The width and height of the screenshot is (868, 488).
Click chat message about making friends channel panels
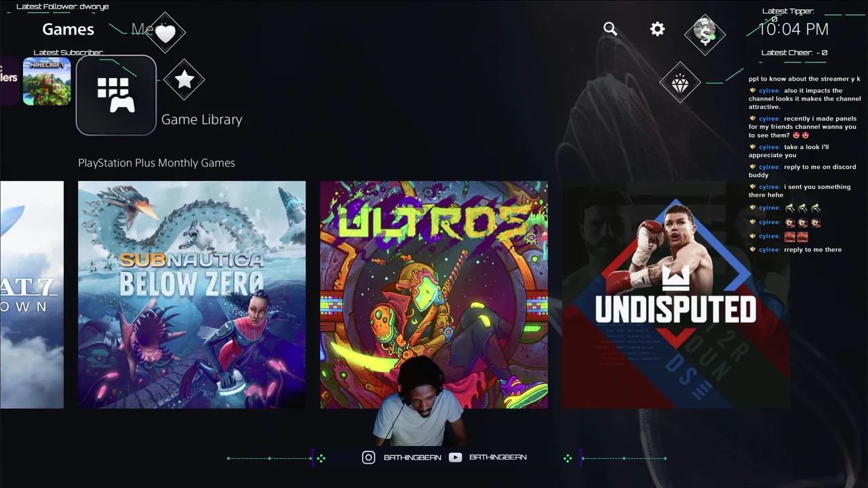coord(803,127)
